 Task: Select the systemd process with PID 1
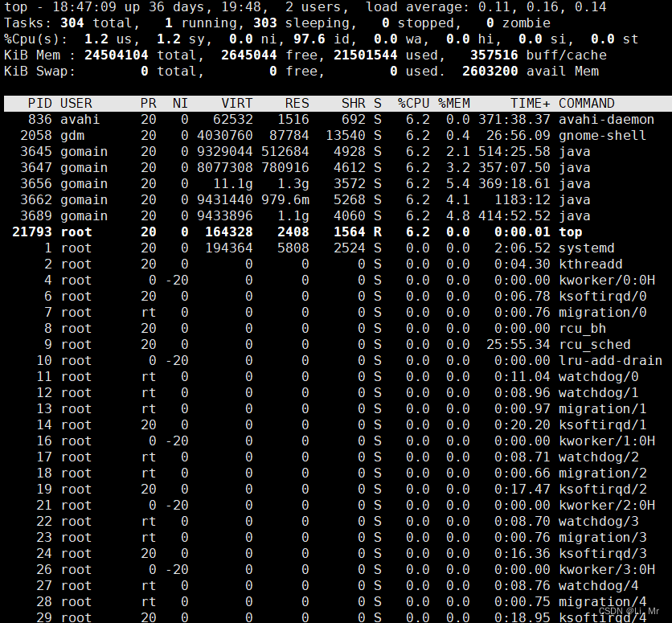(x=322, y=248)
